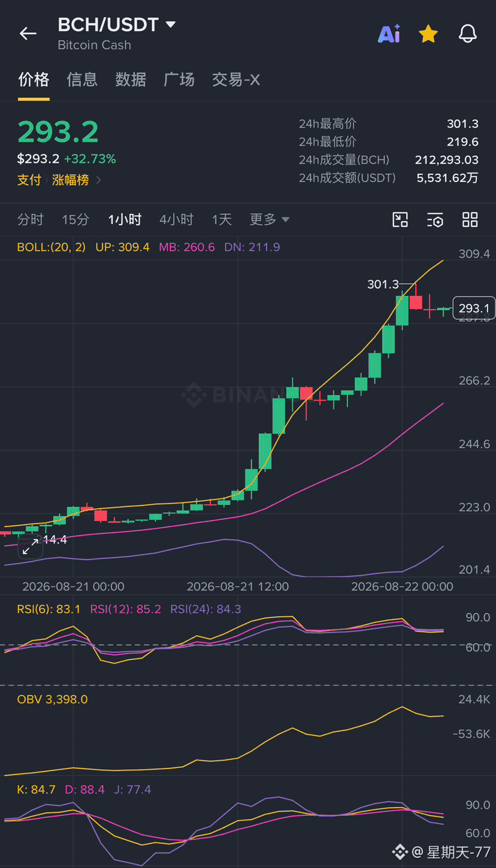
Task: Tap the back arrow icon
Action: [28, 34]
